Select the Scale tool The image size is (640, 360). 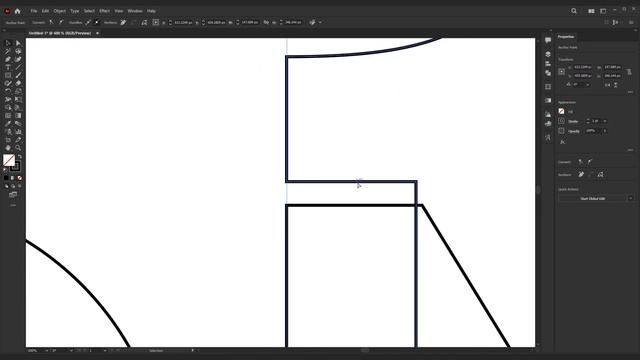(18, 91)
